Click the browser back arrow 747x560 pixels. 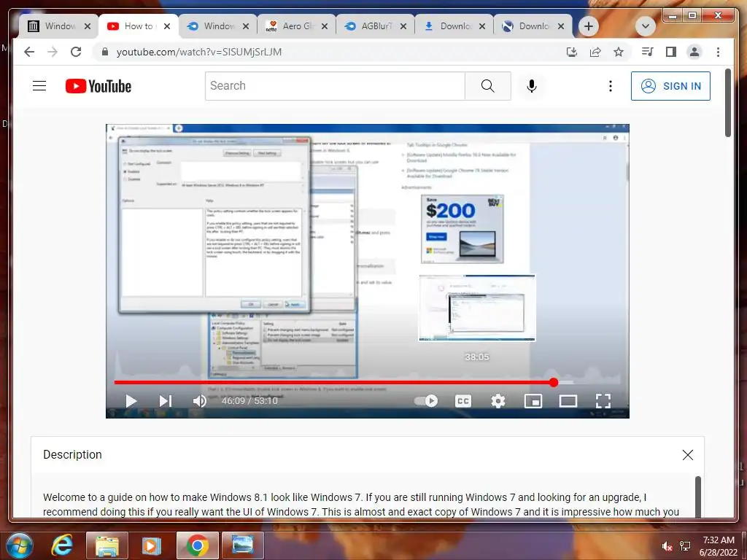pos(29,52)
